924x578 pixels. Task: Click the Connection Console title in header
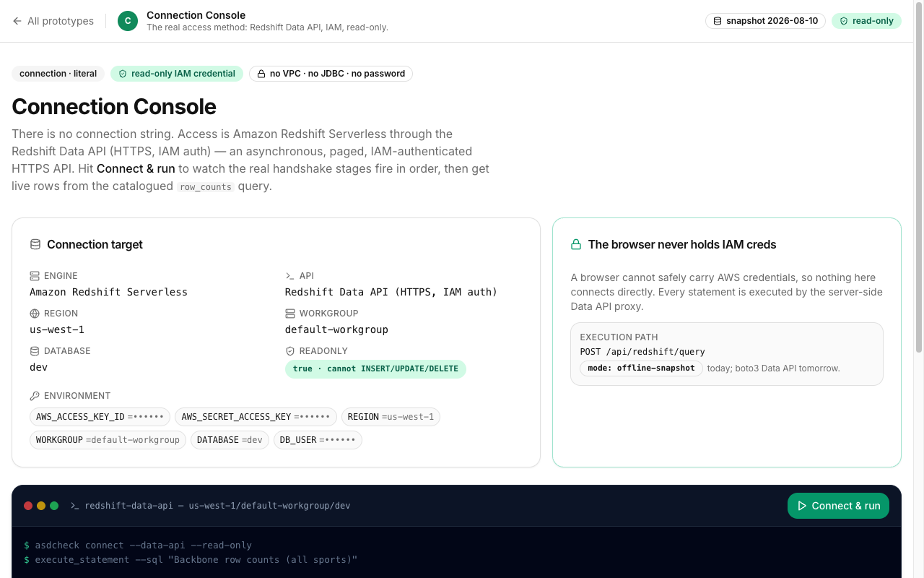click(196, 15)
